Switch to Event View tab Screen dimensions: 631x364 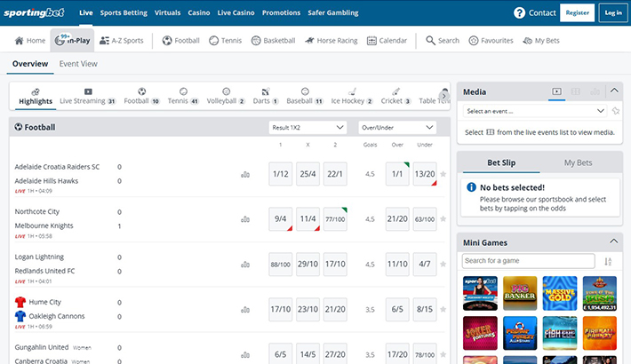pos(78,64)
